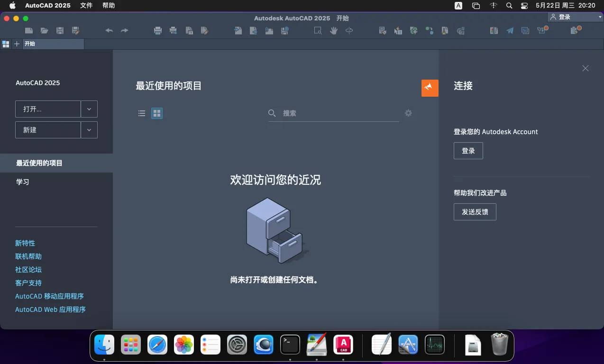Open the 文件 menu
Image resolution: width=604 pixels, height=364 pixels.
86,6
